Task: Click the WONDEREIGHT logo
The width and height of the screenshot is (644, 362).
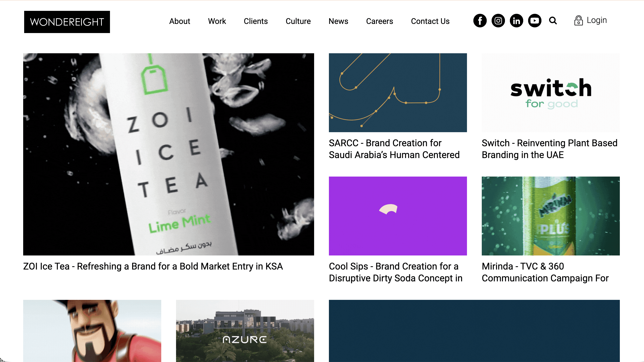Action: coord(67,22)
